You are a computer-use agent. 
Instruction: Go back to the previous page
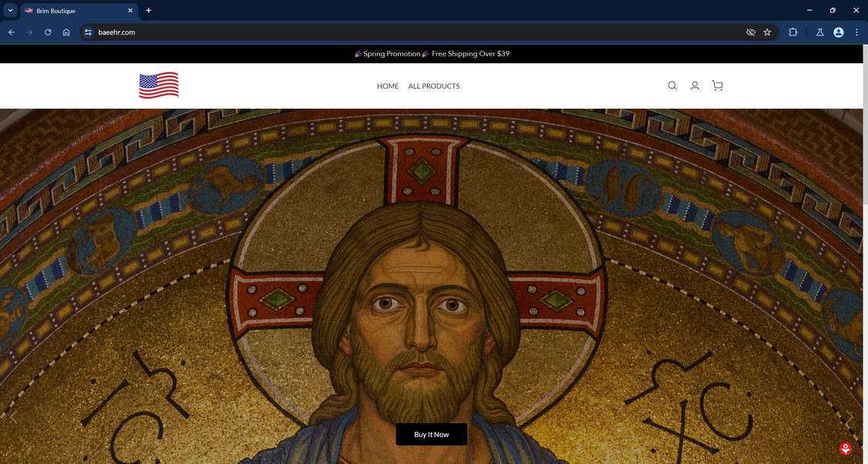[x=11, y=32]
